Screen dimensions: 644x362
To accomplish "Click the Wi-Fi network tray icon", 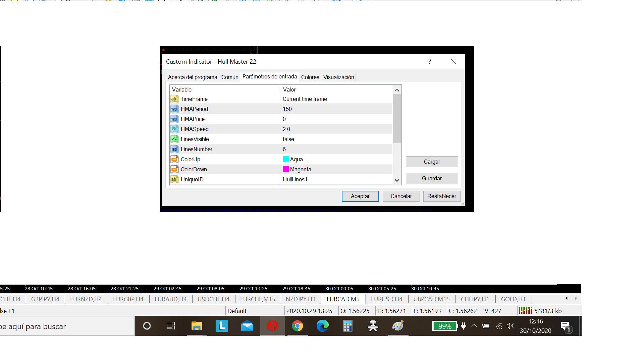I will (499, 326).
